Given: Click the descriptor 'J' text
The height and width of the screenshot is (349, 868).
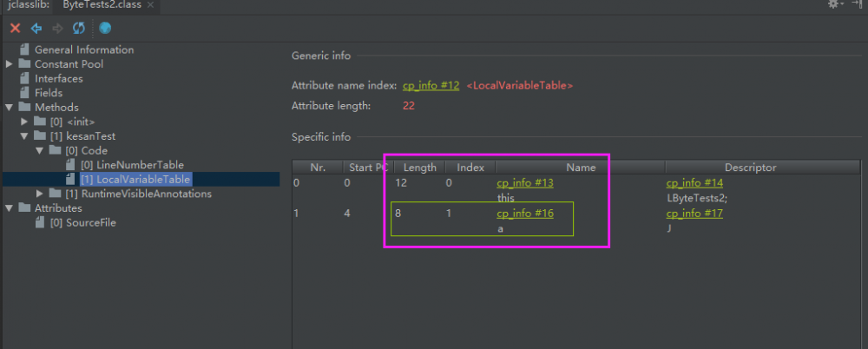Looking at the screenshot, I should (x=669, y=227).
